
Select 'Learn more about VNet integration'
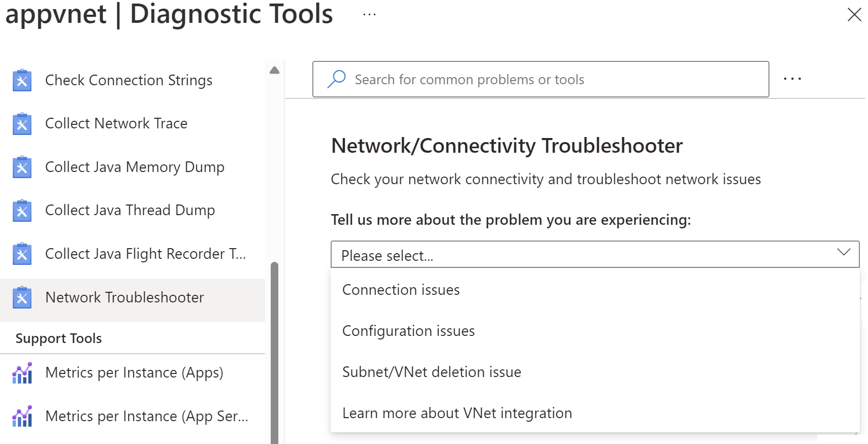(457, 413)
